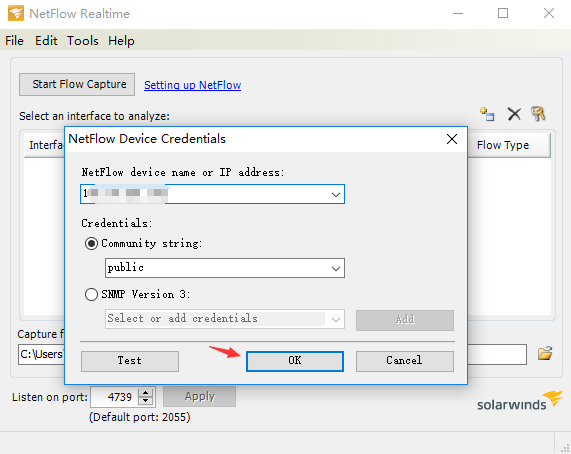571x454 pixels.
Task: Click the Flow Type column header
Action: pyautogui.click(x=508, y=145)
